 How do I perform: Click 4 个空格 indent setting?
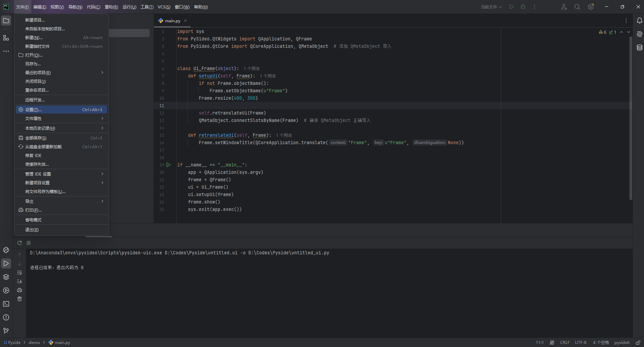point(601,342)
